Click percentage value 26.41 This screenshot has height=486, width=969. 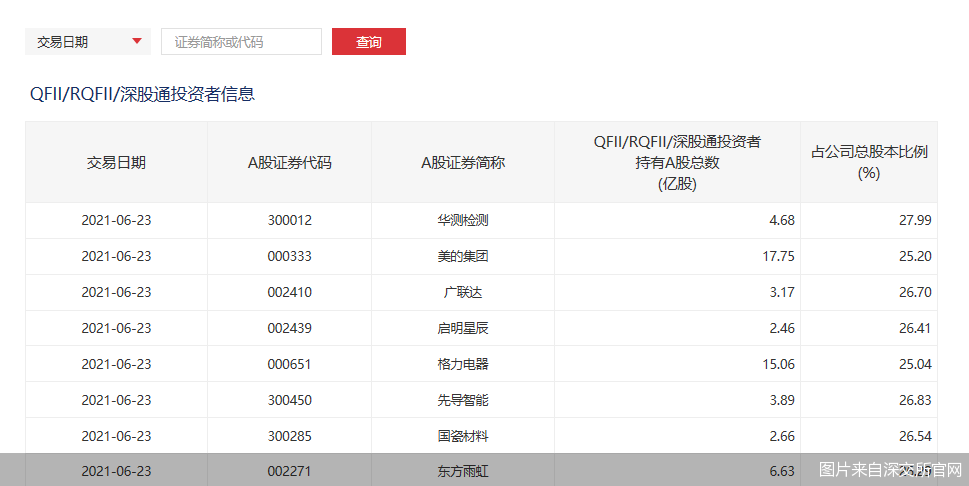(x=915, y=328)
